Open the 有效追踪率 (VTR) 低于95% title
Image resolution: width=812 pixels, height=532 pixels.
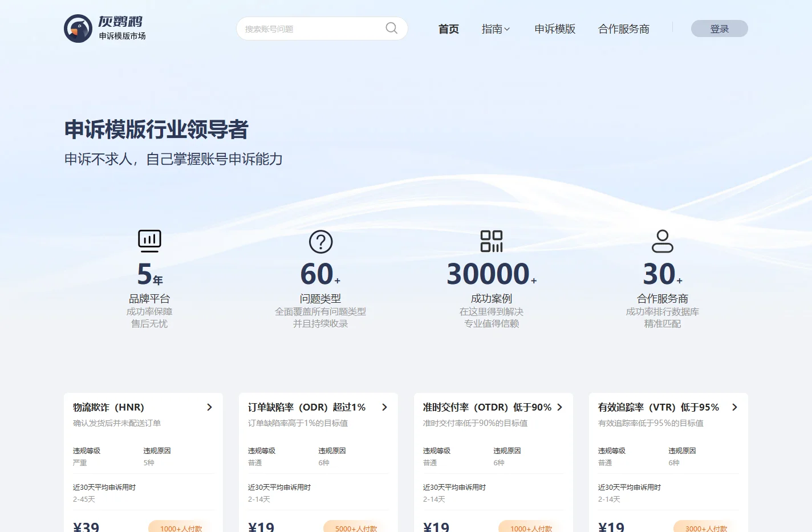click(659, 407)
